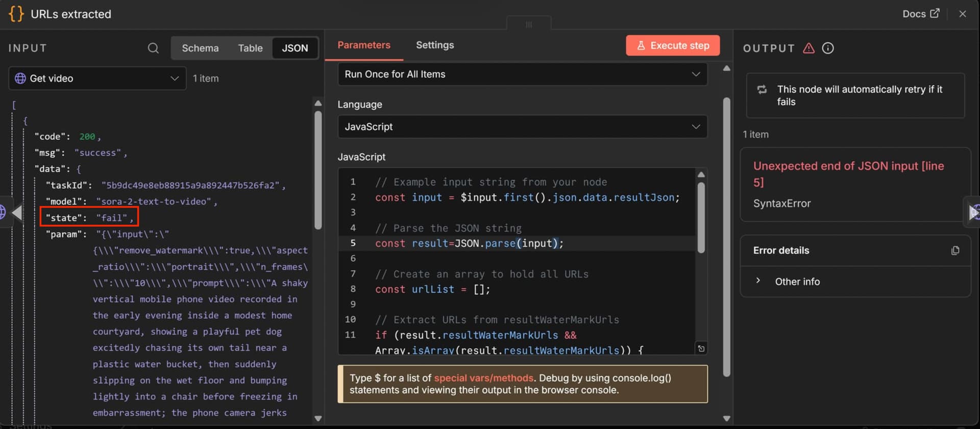Click the expand code editor icon

701,348
